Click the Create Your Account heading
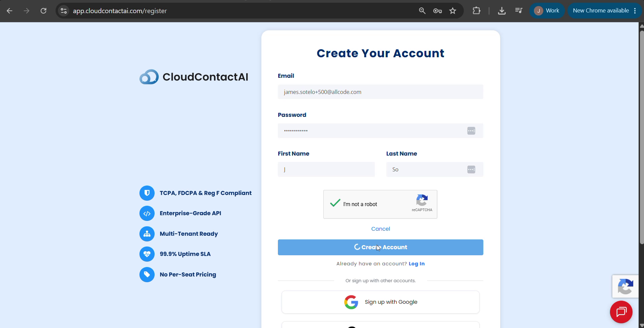Viewport: 644px width, 328px height. tap(380, 53)
